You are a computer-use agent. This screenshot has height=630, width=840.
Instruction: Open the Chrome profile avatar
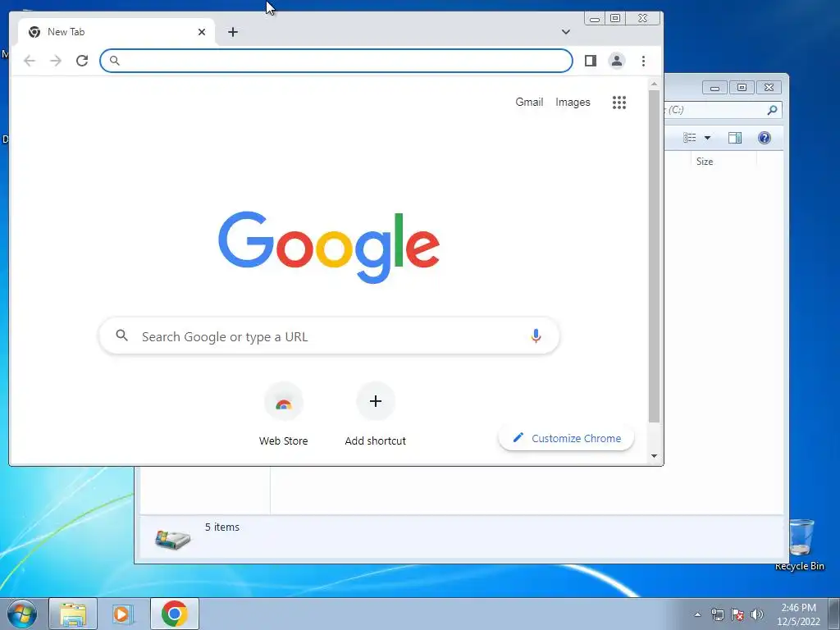point(617,61)
